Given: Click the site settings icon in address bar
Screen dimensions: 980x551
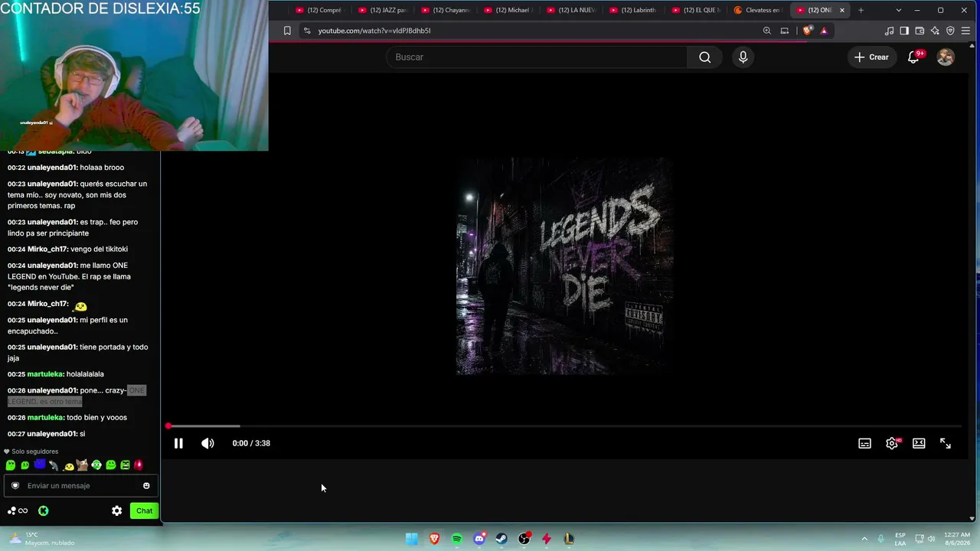Looking at the screenshot, I should [x=307, y=31].
